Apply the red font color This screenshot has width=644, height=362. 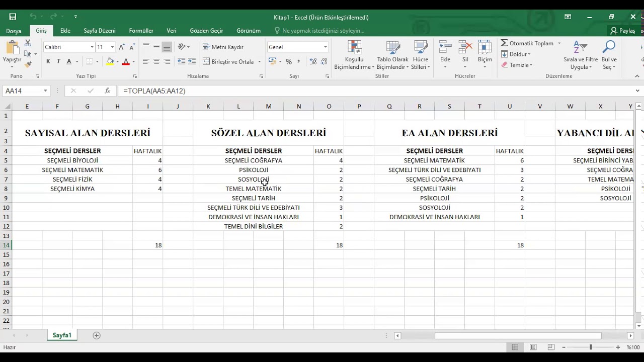(x=126, y=61)
